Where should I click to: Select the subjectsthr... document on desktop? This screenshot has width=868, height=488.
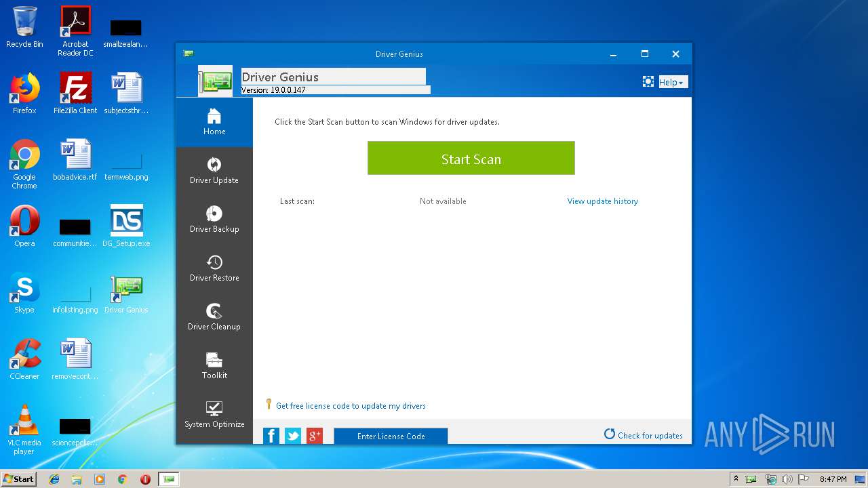point(126,94)
